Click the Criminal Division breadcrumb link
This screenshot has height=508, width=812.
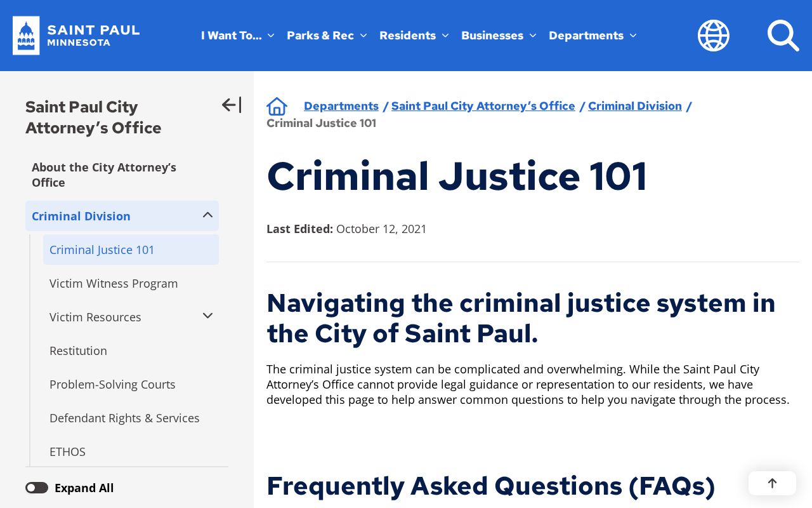tap(635, 106)
